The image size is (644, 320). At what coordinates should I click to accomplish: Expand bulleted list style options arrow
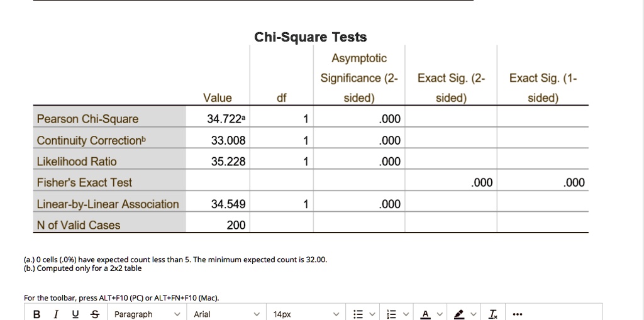point(372,314)
